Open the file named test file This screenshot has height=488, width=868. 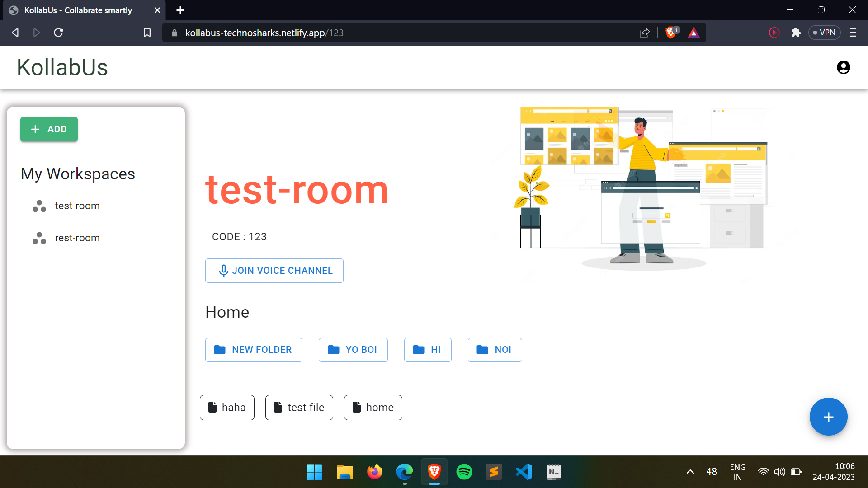point(299,407)
